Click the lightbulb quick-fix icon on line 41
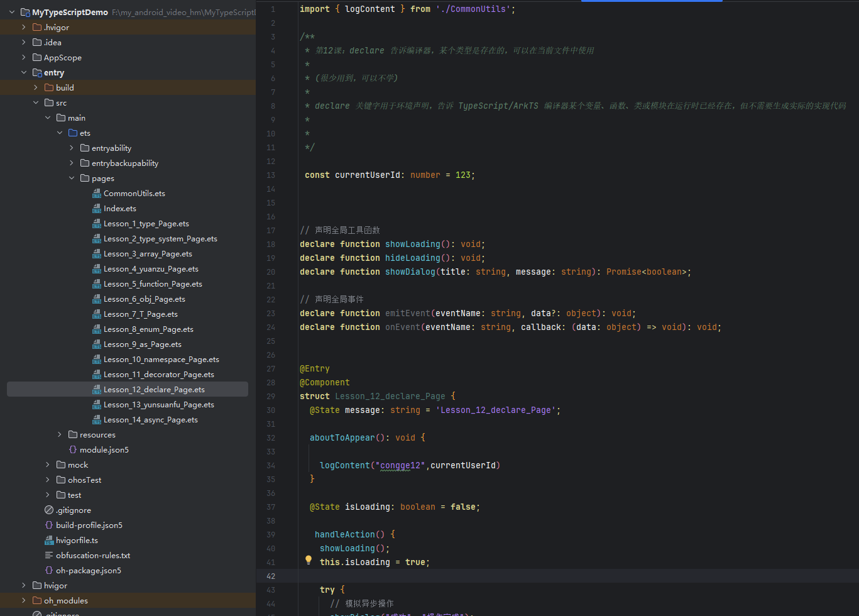The width and height of the screenshot is (859, 616). 309,559
